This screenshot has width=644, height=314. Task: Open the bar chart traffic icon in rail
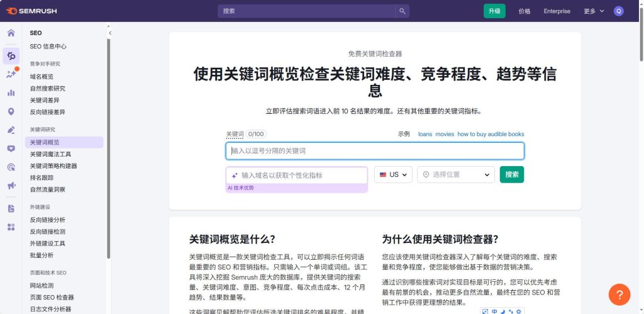click(11, 93)
